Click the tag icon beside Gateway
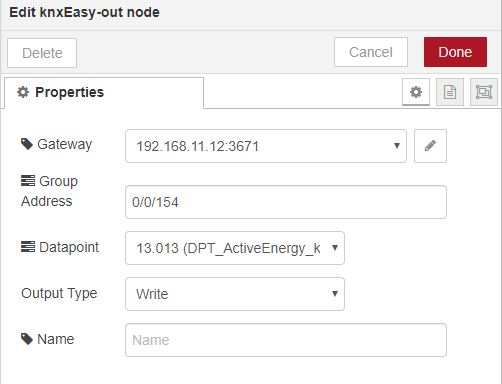The height and width of the screenshot is (384, 502). [x=27, y=144]
